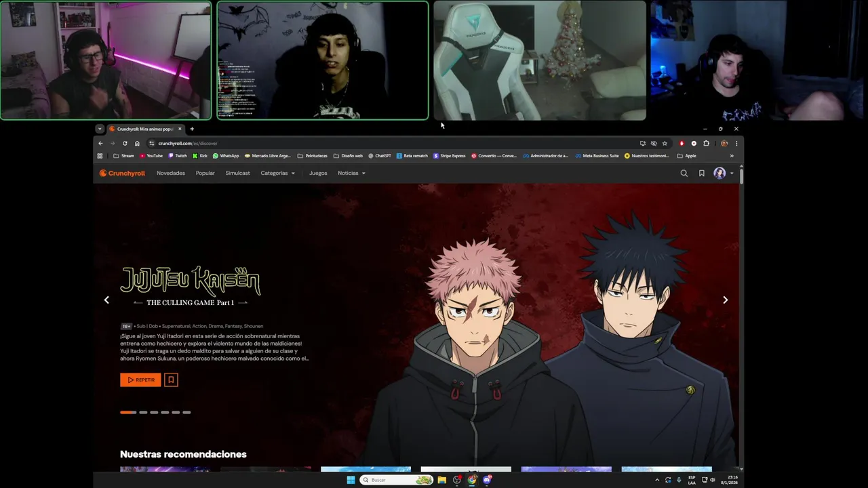Open the Convertio bookmark
This screenshot has height=488, width=868.
494,156
